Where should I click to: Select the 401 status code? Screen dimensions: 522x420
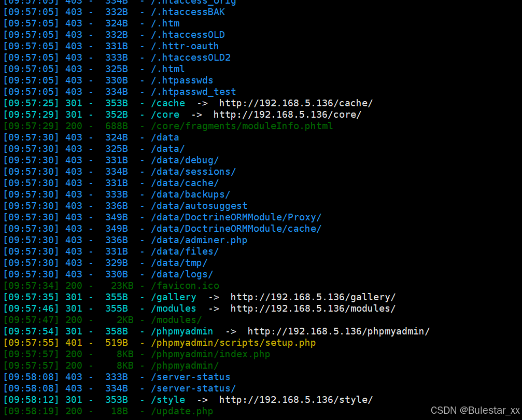[74, 342]
